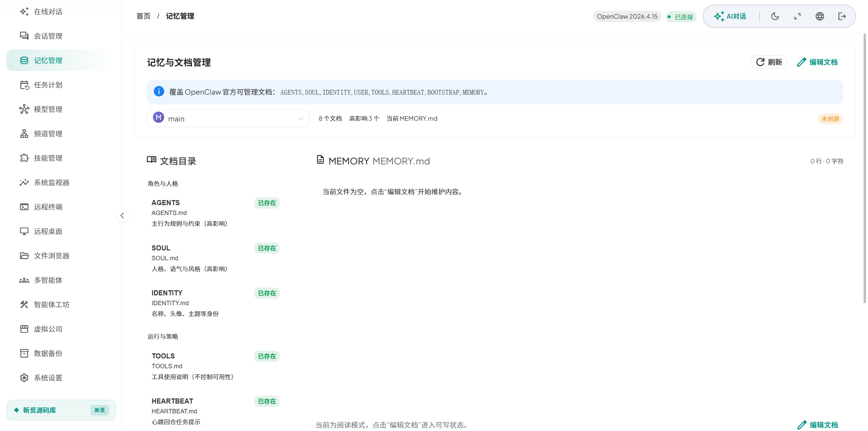Open 智能体工坊 in the sidebar

coord(51,305)
